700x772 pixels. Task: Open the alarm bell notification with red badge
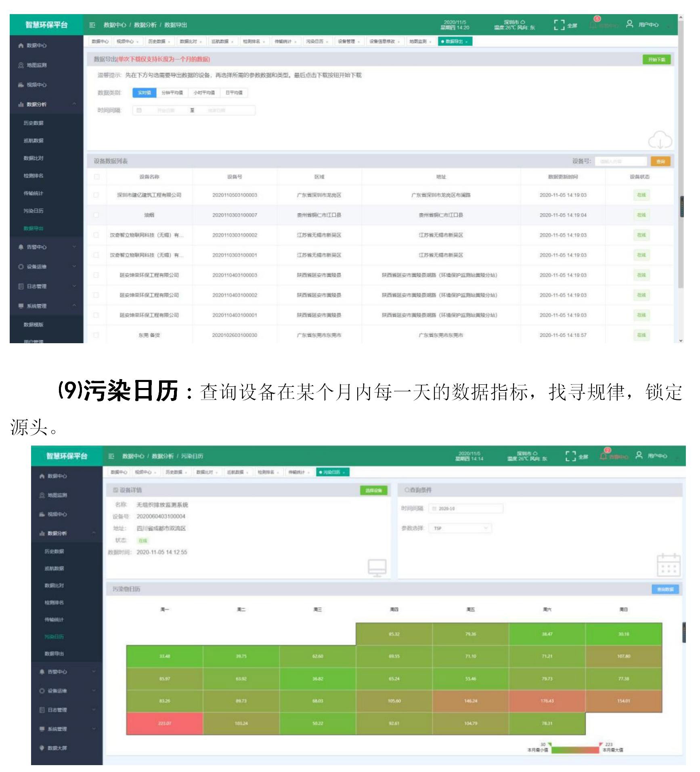tap(593, 24)
